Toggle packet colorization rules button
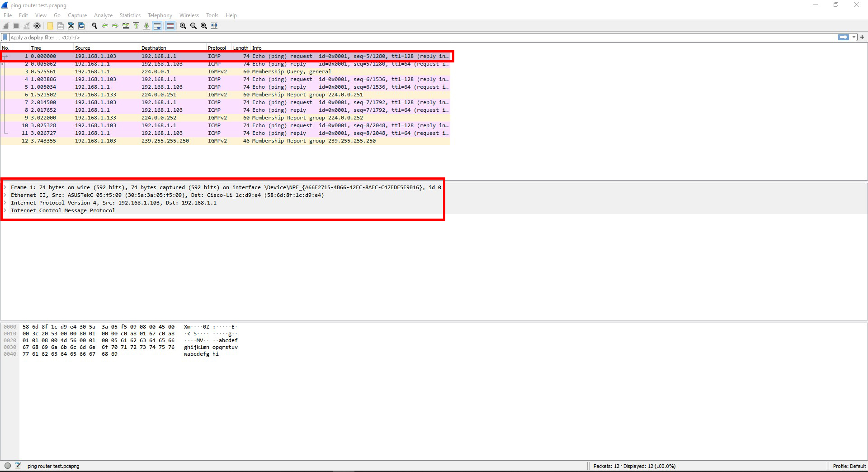The height and width of the screenshot is (472, 868). pyautogui.click(x=170, y=26)
